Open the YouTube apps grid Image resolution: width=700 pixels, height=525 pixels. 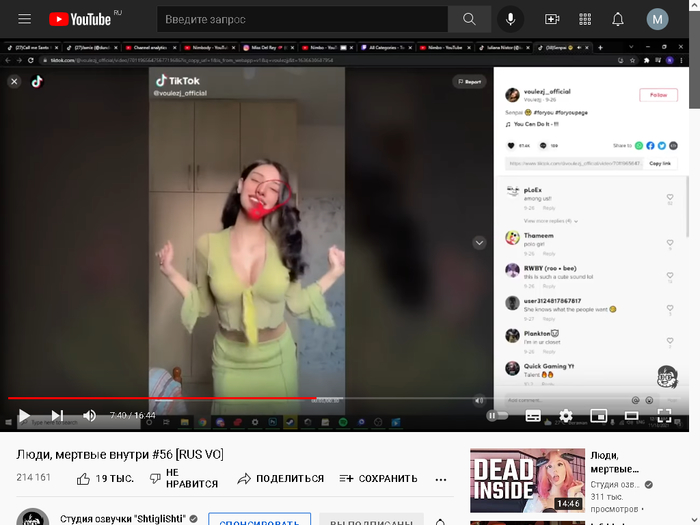pos(585,19)
